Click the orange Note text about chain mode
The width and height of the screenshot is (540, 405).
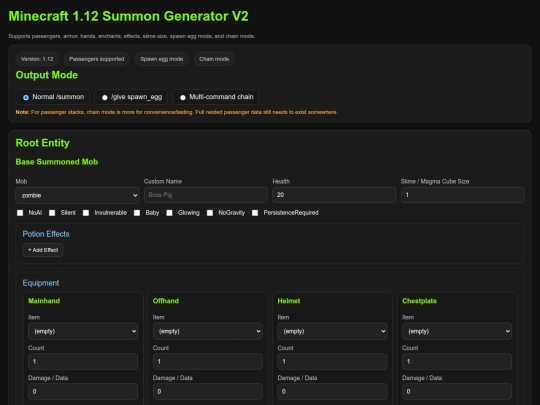pos(177,112)
